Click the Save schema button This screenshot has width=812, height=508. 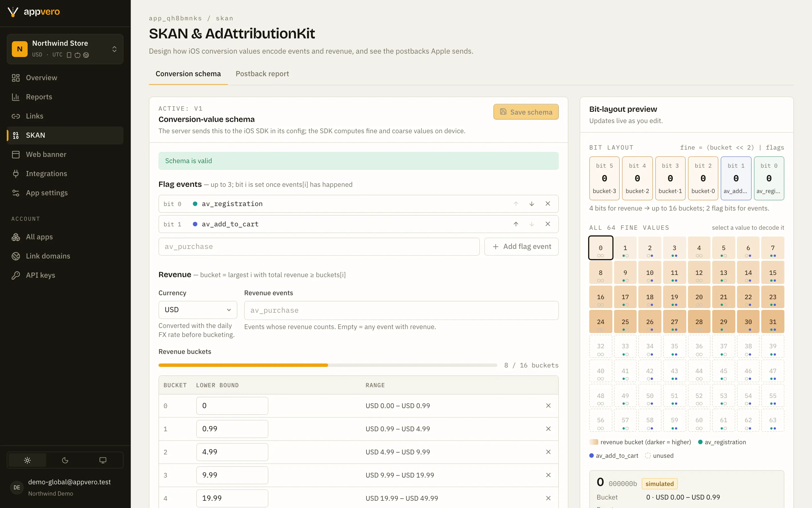pyautogui.click(x=526, y=112)
